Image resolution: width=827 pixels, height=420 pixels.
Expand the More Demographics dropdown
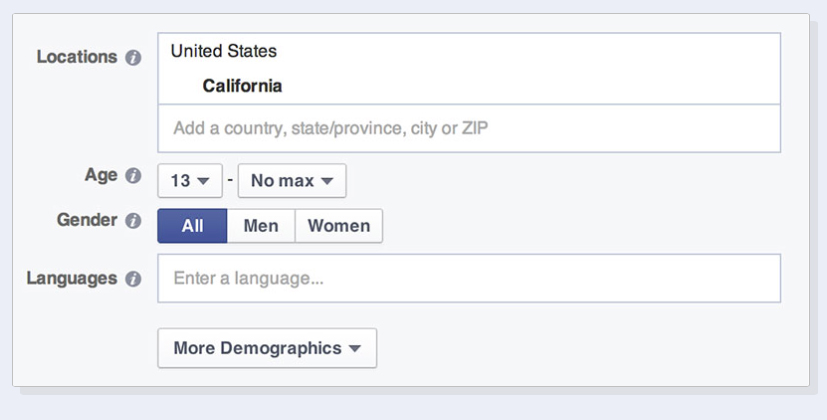(x=267, y=348)
